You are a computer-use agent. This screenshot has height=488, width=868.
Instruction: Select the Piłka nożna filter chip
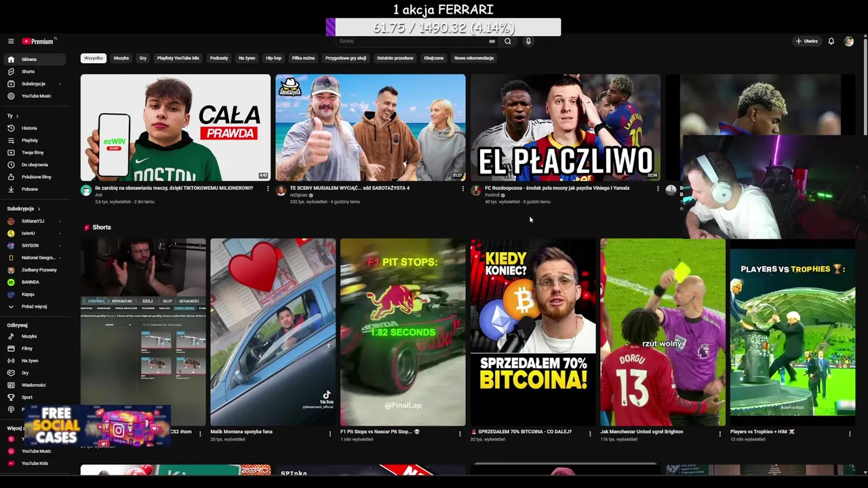(x=303, y=58)
